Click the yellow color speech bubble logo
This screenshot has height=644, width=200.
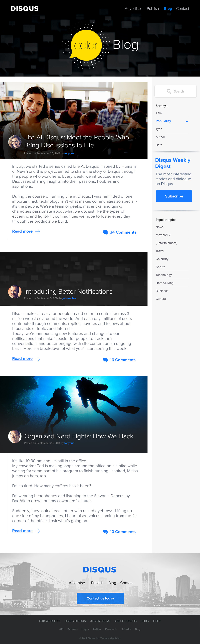(x=86, y=45)
